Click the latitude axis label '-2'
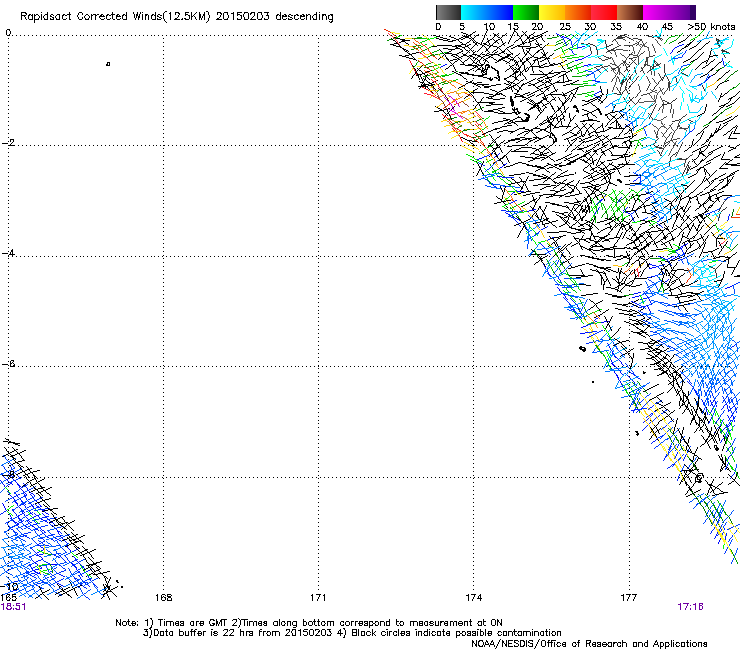Viewport: 740px width, 650px height. [x=8, y=143]
